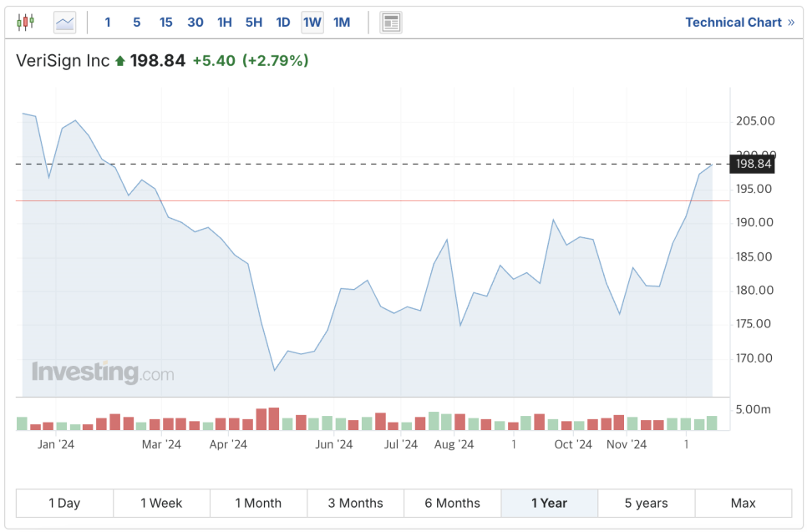Click the VeriSign Inc title
Viewport: 807px width, 532px height.
63,61
